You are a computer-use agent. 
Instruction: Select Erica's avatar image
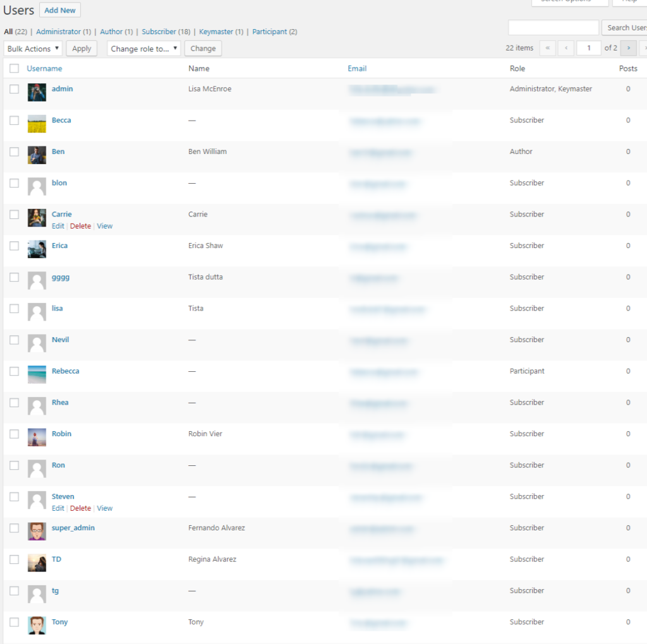[36, 250]
